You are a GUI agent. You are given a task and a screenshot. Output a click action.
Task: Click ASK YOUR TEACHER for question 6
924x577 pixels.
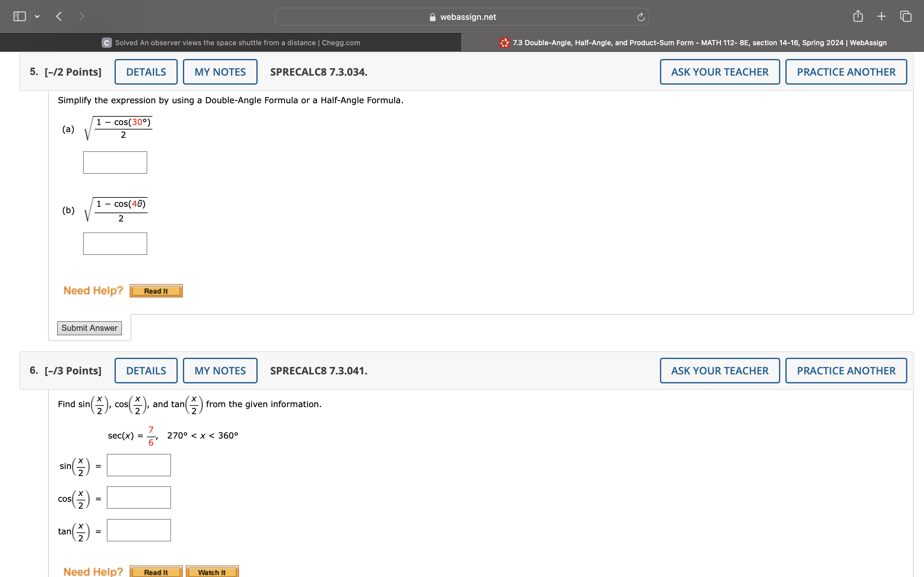coord(719,371)
